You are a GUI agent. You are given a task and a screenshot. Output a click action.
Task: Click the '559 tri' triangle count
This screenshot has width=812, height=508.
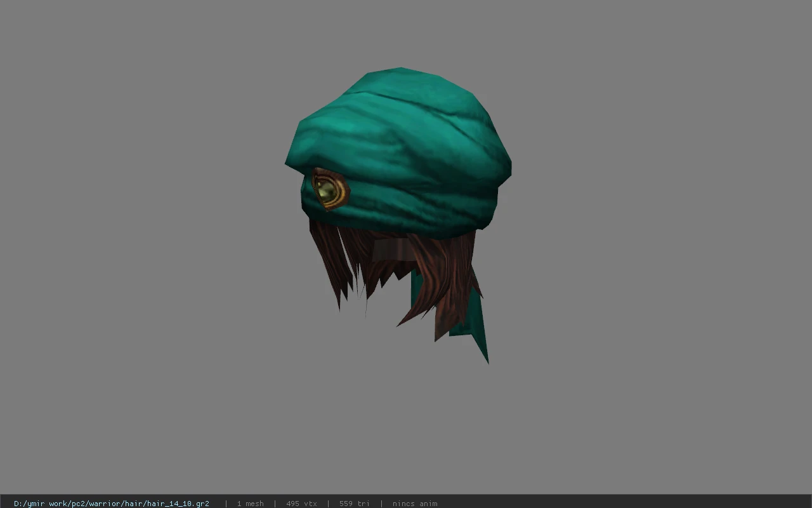[x=354, y=504]
